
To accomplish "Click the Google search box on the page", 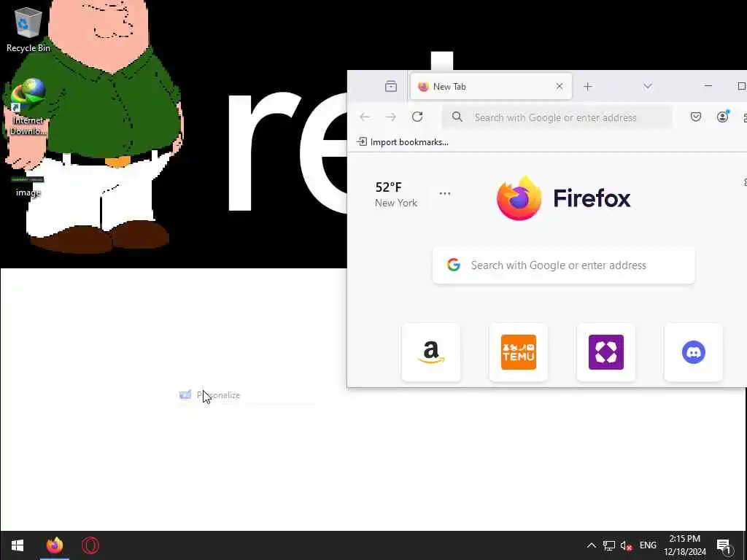I will [564, 265].
